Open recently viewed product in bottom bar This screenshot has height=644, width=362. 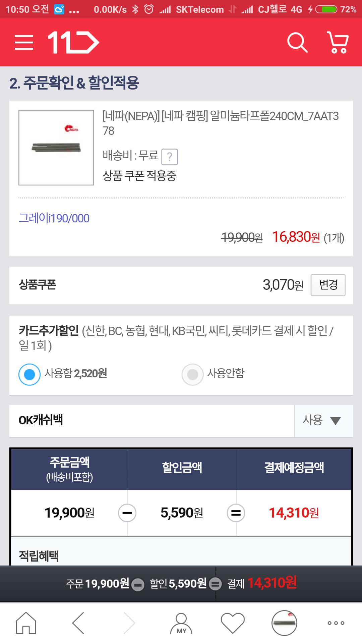pyautogui.click(x=284, y=623)
